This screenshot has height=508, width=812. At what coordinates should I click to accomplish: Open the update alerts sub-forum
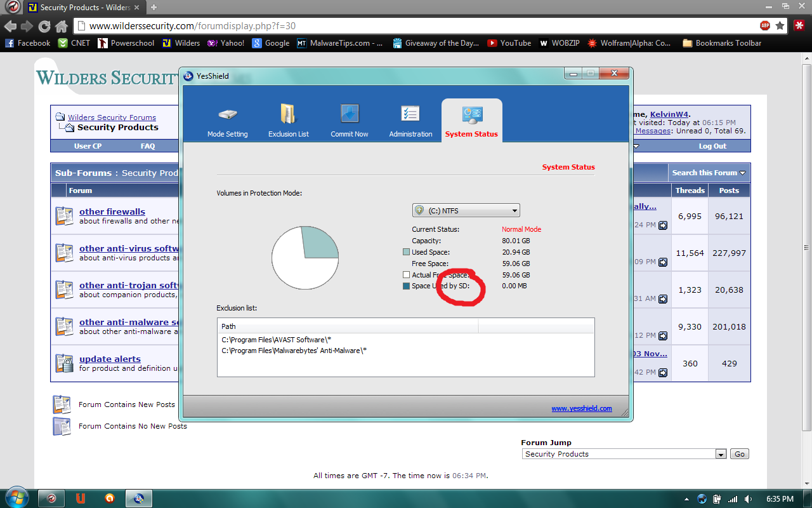pos(110,359)
